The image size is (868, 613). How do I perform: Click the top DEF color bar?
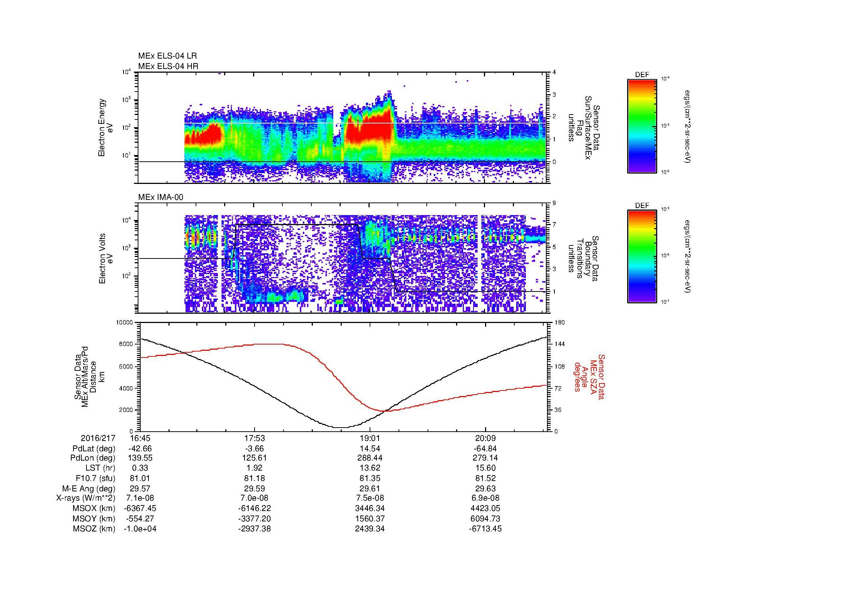[x=642, y=126]
